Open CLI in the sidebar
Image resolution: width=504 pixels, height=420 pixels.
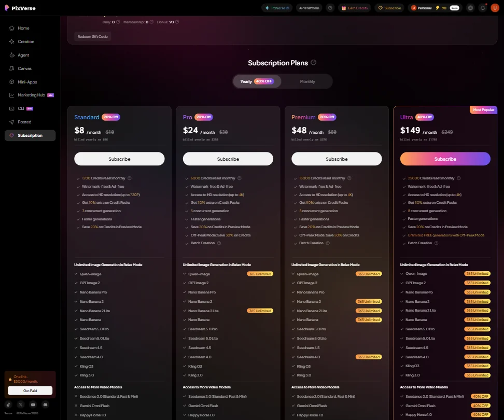coord(30,108)
